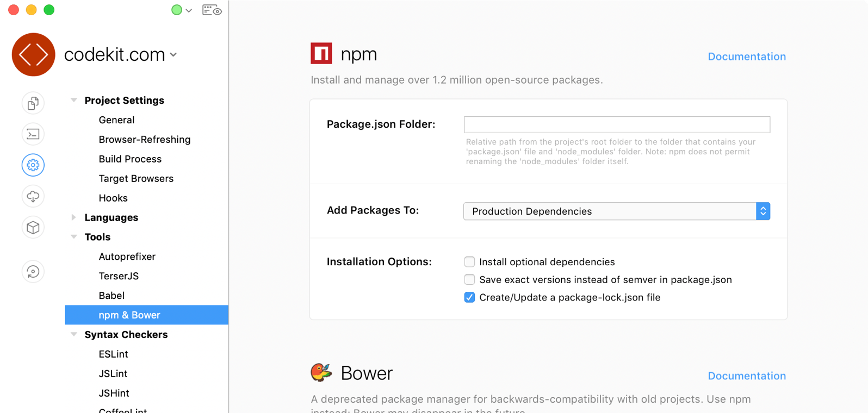Click the Tools section heading
This screenshot has width=868, height=413.
[97, 237]
